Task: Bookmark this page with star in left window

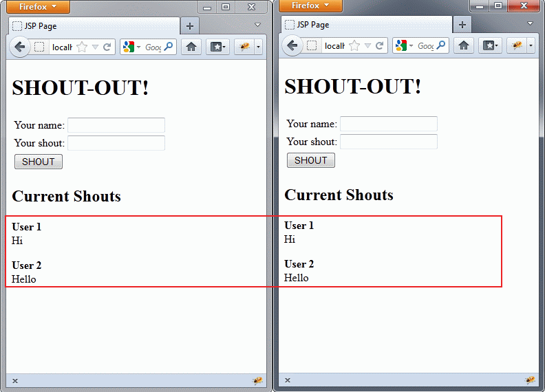Action: 82,47
